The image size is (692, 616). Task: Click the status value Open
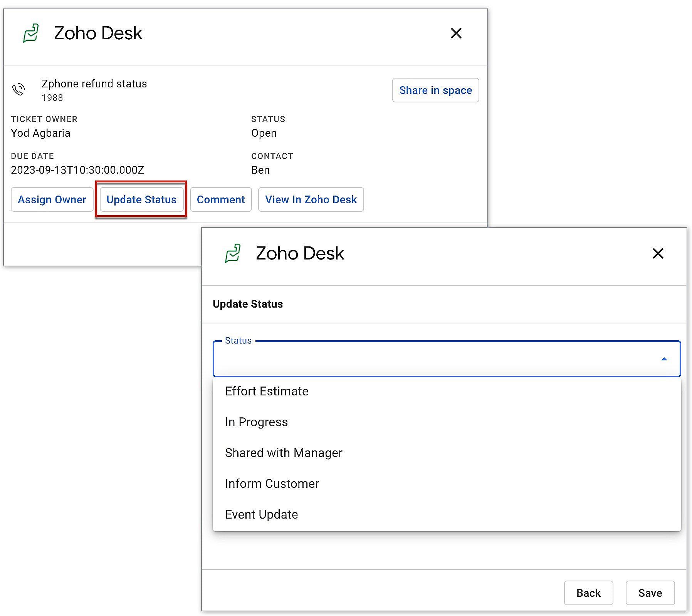click(264, 133)
